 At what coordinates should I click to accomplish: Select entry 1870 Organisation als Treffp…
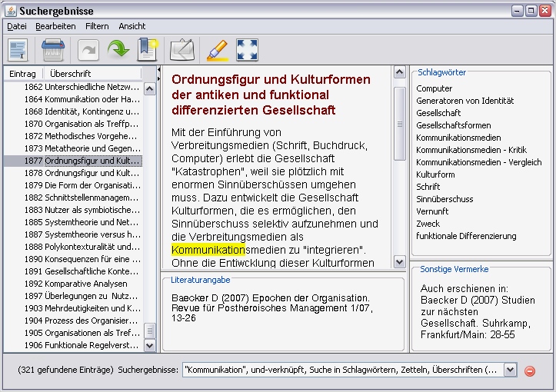click(x=73, y=124)
